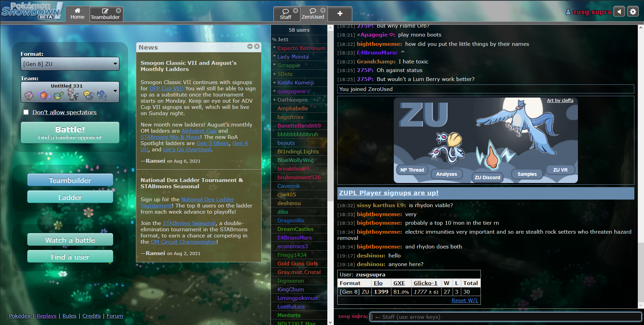
Task: Open Teambuilder from main menu button
Action: click(x=70, y=180)
